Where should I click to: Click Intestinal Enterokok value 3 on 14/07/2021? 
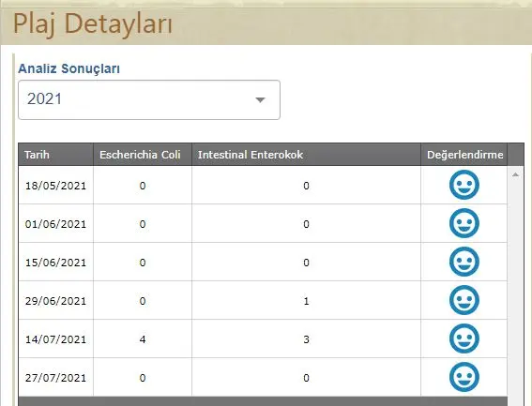[306, 339]
